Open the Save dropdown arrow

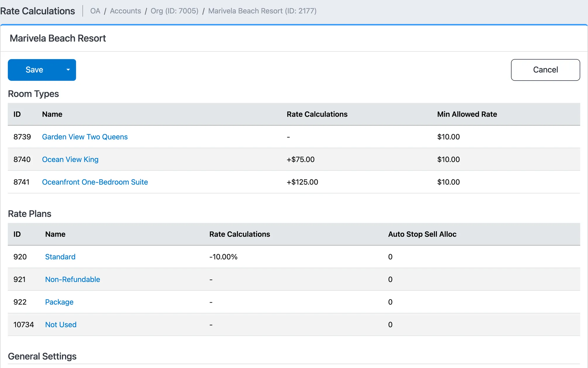(x=68, y=70)
